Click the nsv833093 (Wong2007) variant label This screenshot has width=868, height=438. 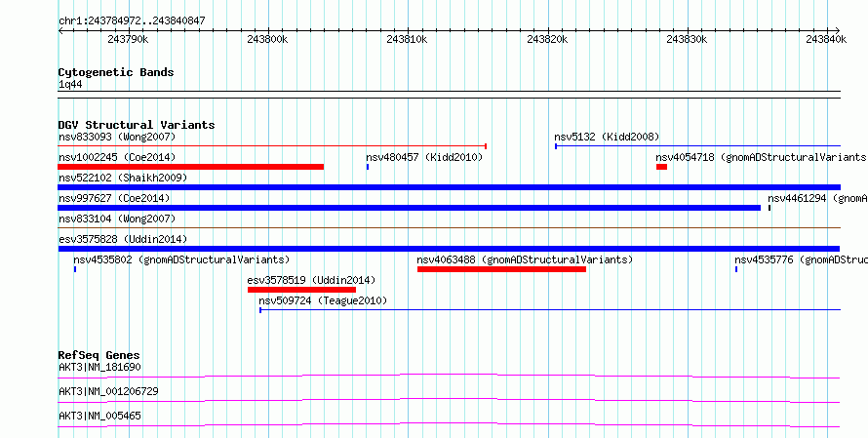coord(117,137)
